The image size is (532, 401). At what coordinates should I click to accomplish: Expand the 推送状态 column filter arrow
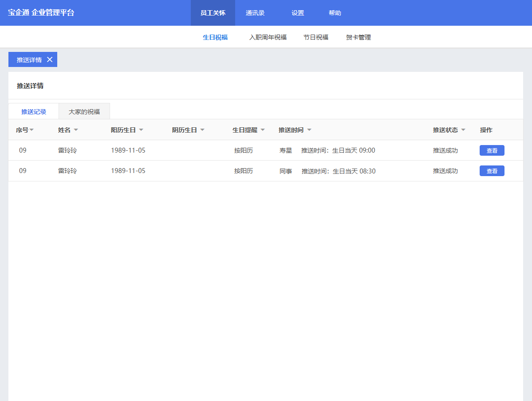point(463,130)
